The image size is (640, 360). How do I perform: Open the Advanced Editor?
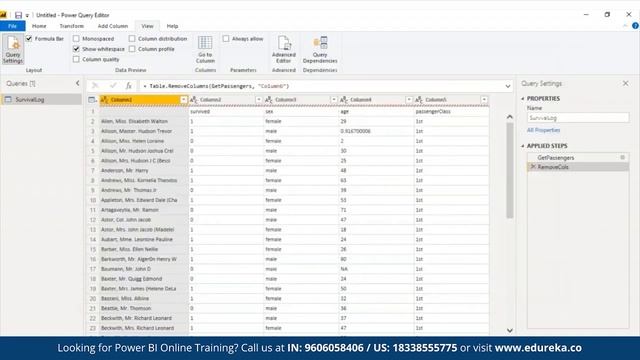point(284,49)
